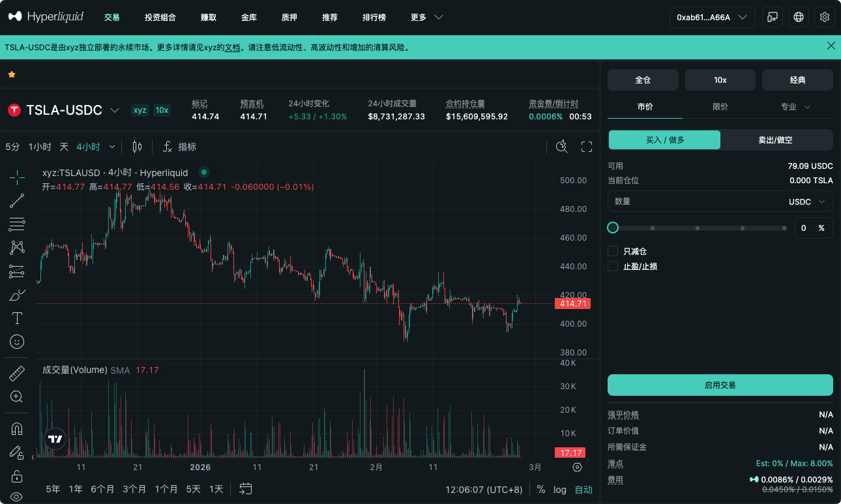Switch to the 限价 order tab
This screenshot has width=841, height=504.
(720, 107)
